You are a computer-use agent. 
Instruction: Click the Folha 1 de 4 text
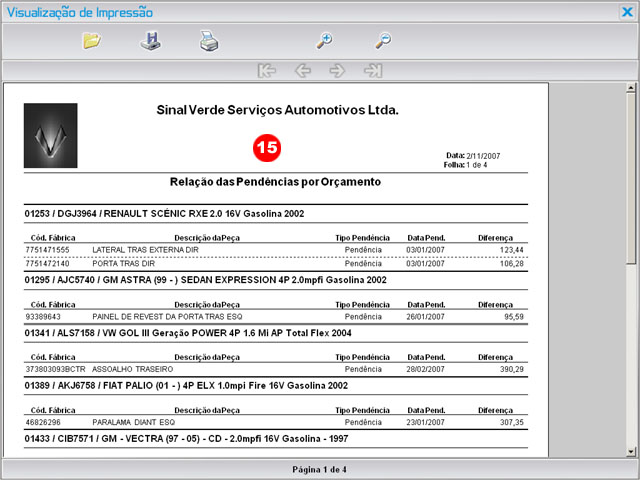pos(465,165)
